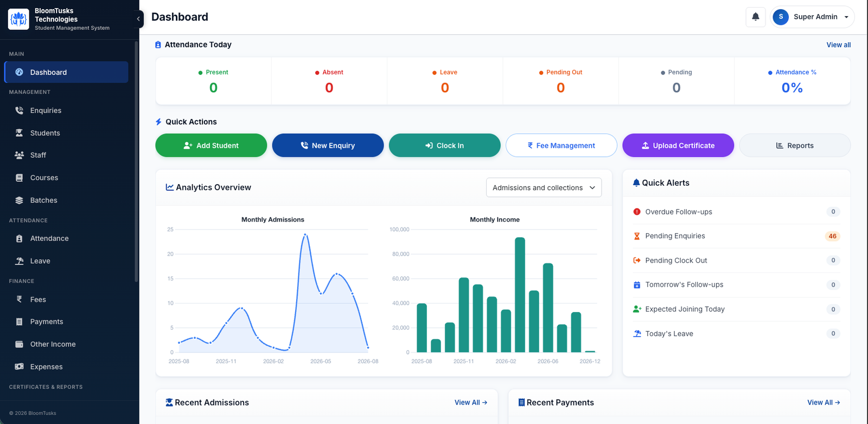Open the Reports quick action
868x424 pixels.
coord(795,145)
